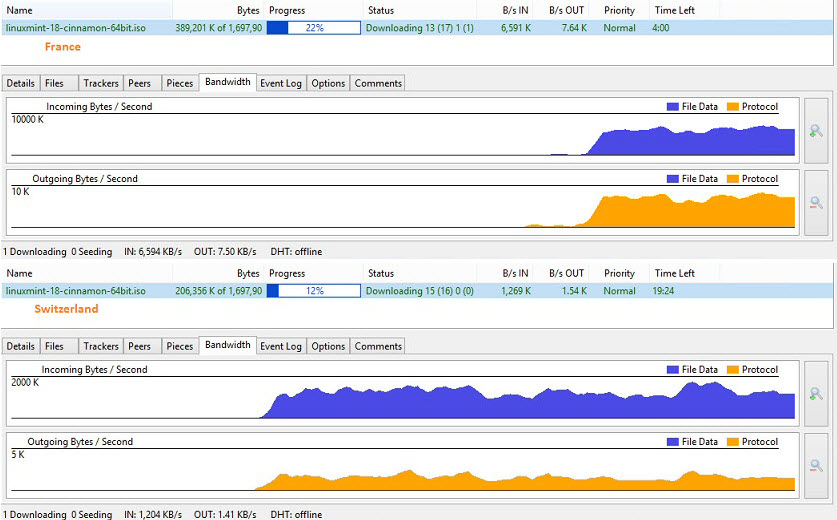Sort upper transfer list by Name column

coord(87,10)
